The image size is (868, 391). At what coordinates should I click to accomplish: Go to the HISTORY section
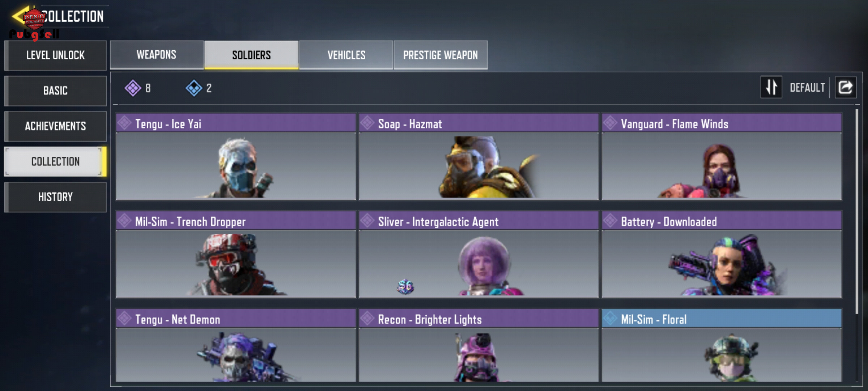tap(55, 197)
